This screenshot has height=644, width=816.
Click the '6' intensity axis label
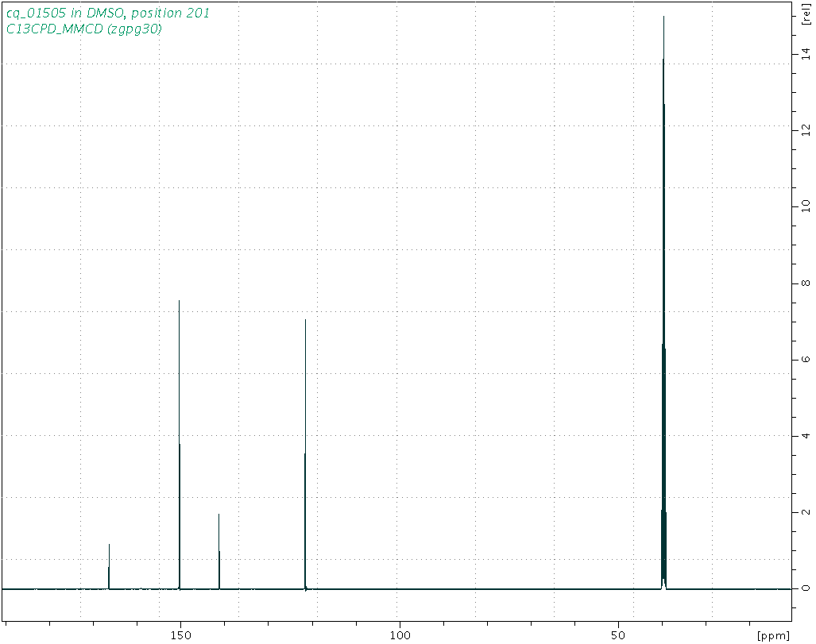[806, 360]
